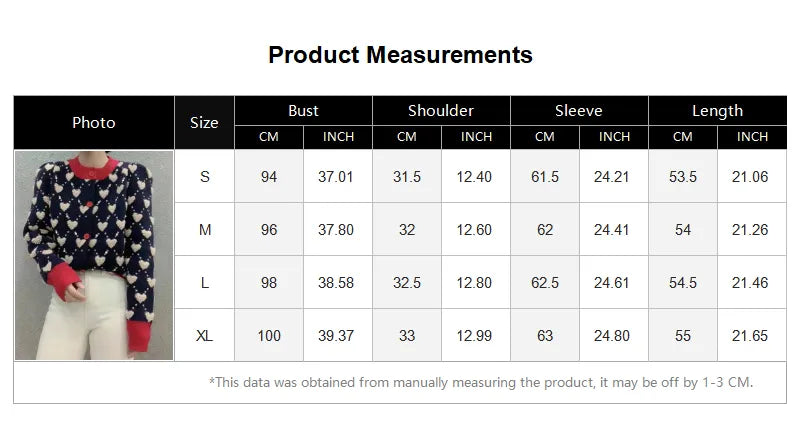Viewport: 800px width, 429px height.
Task: Click the 100 bust CM cell
Action: (269, 336)
